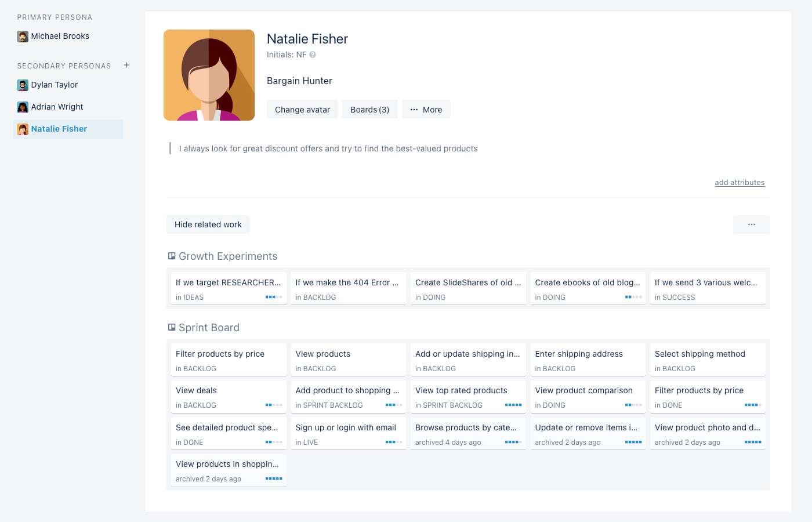Click Adrian Wright avatar icon

(23, 107)
